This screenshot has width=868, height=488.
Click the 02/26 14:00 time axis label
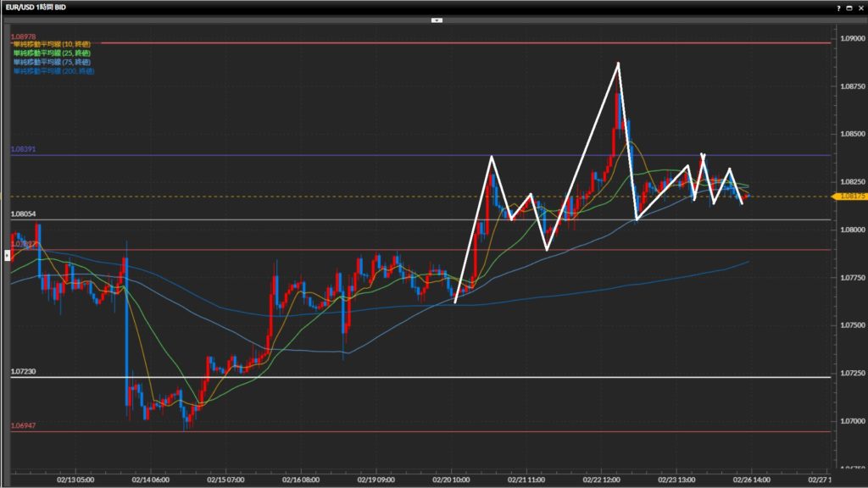(x=744, y=479)
